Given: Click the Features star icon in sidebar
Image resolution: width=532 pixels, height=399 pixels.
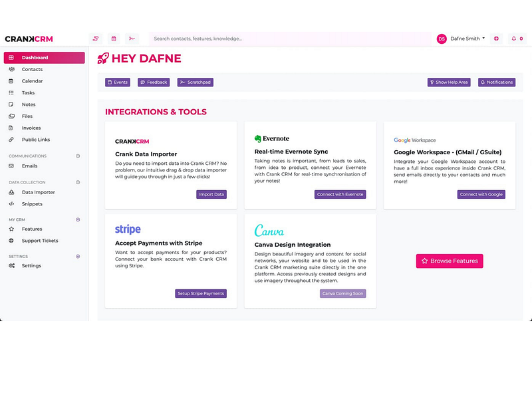Looking at the screenshot, I should click(x=11, y=229).
